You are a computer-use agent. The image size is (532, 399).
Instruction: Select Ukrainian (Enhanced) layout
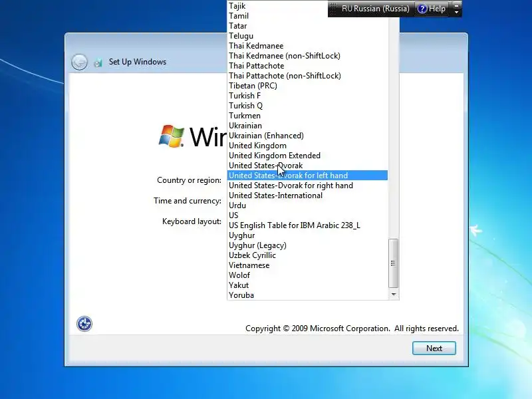307,136
